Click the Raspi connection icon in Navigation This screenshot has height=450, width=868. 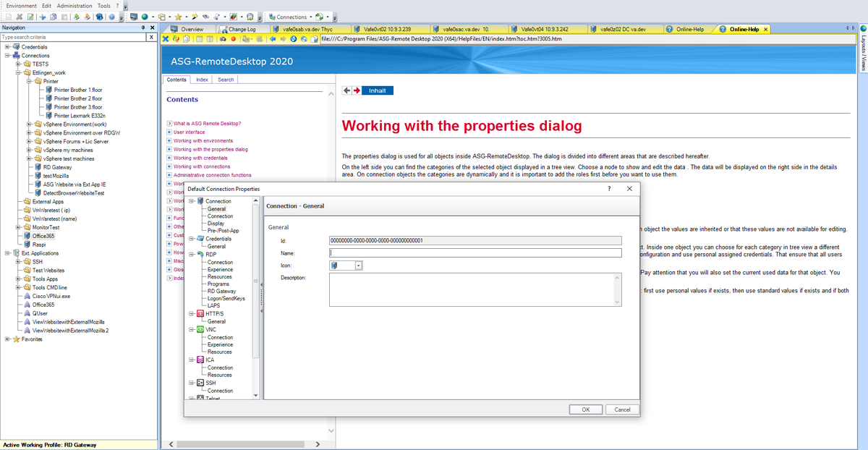[27, 245]
